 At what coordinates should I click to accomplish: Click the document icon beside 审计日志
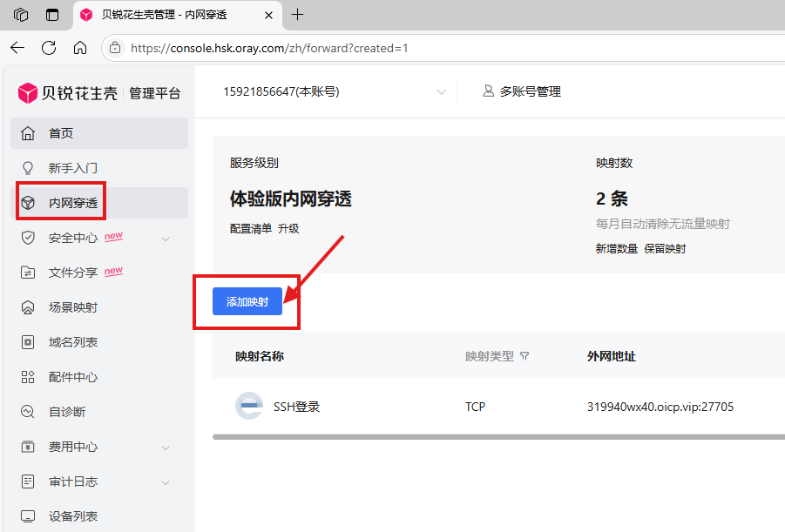(x=28, y=481)
